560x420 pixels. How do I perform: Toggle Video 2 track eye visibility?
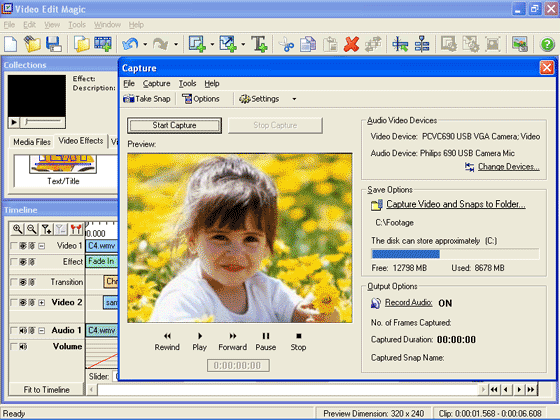(x=23, y=302)
